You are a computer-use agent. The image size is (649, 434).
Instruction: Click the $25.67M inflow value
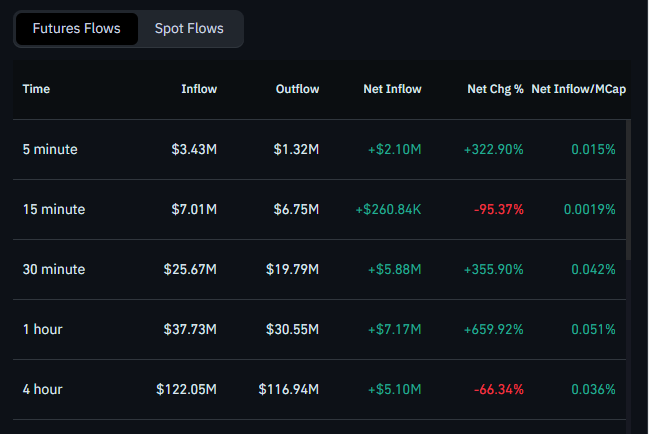click(x=190, y=269)
